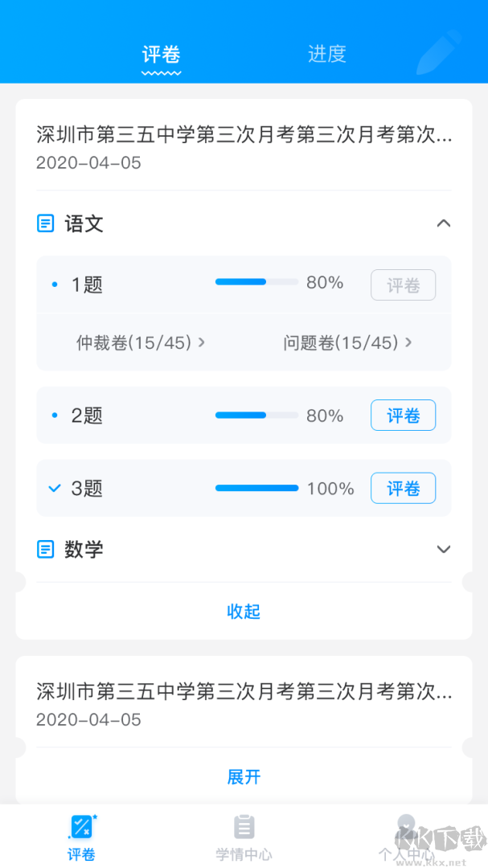Viewport: 488px width, 868px height.
Task: Open 学情中心 clipboard icon at the bottom
Action: tap(244, 826)
